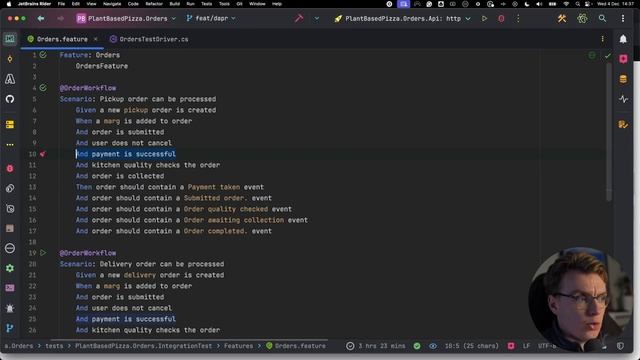Image resolution: width=640 pixels, height=360 pixels.
Task: Open the Navigate menu
Action: pos(112,4)
